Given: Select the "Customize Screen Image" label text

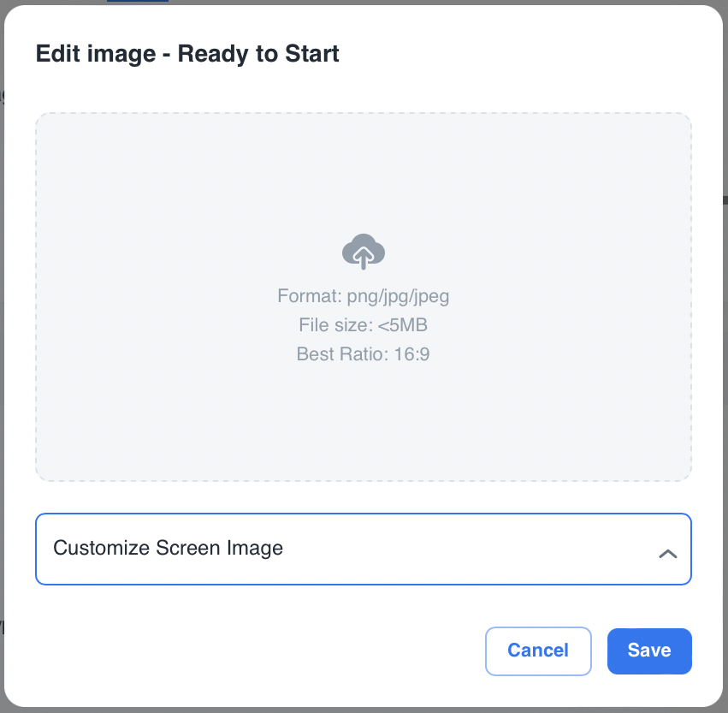Looking at the screenshot, I should (168, 548).
